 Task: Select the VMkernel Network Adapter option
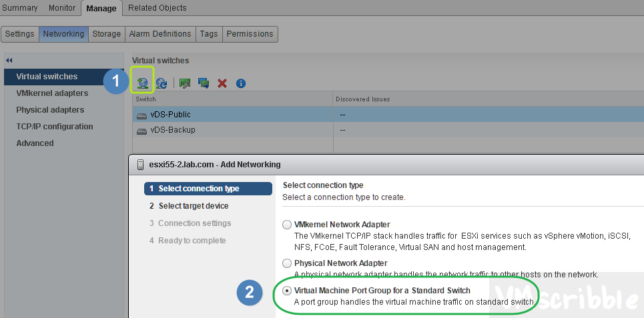pyautogui.click(x=287, y=225)
